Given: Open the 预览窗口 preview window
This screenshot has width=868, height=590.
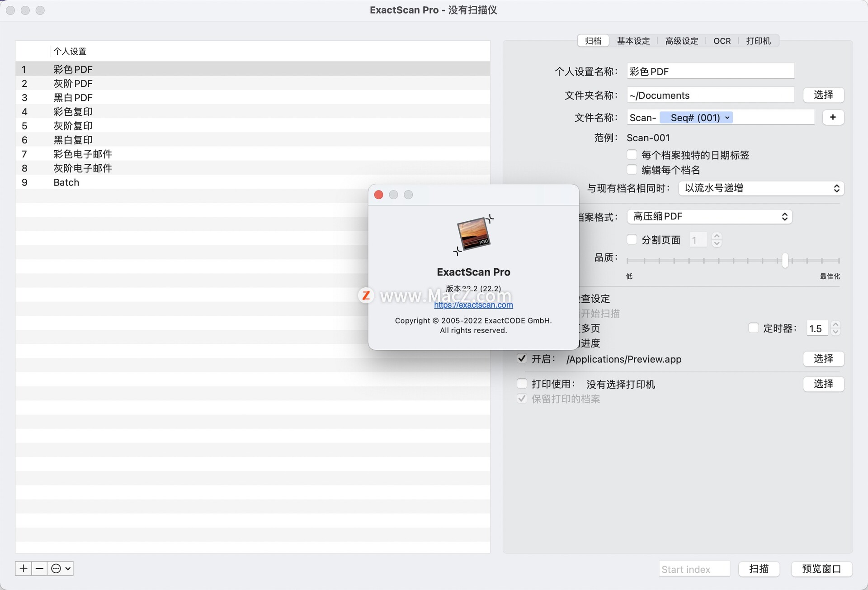Looking at the screenshot, I should point(821,569).
